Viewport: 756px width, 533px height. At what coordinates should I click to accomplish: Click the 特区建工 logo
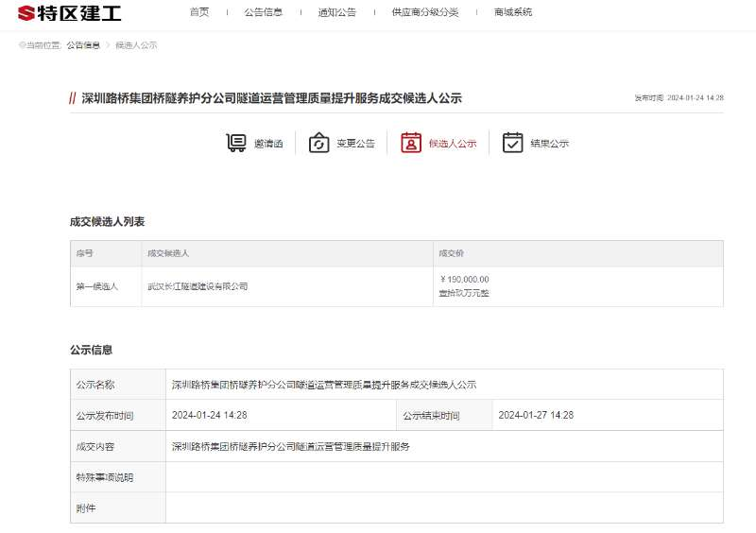tap(69, 13)
